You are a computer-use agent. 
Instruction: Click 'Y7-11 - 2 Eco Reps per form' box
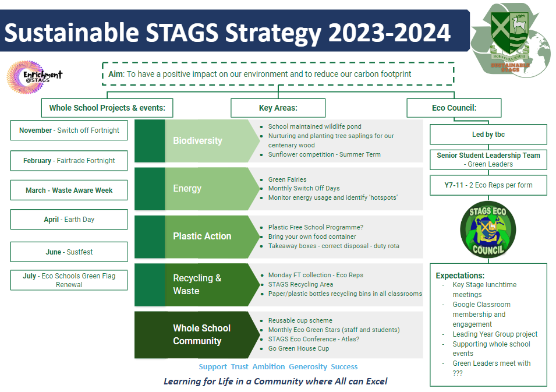(x=488, y=185)
